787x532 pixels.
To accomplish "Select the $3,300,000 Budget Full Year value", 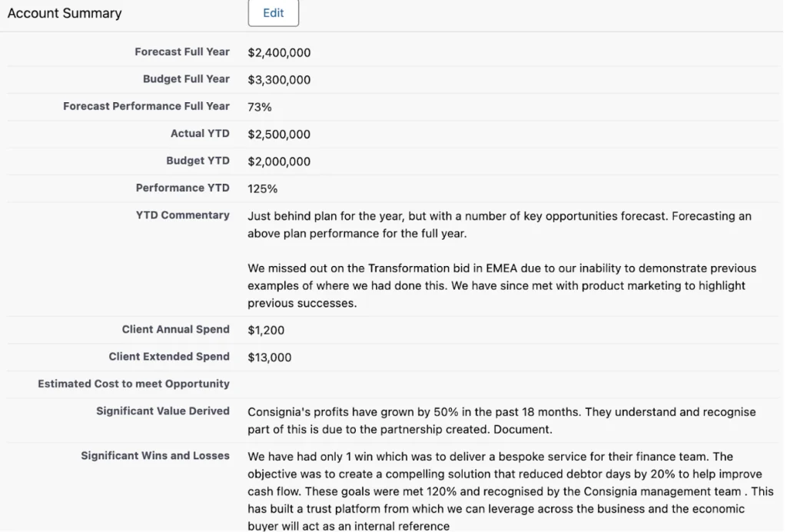I will click(279, 80).
